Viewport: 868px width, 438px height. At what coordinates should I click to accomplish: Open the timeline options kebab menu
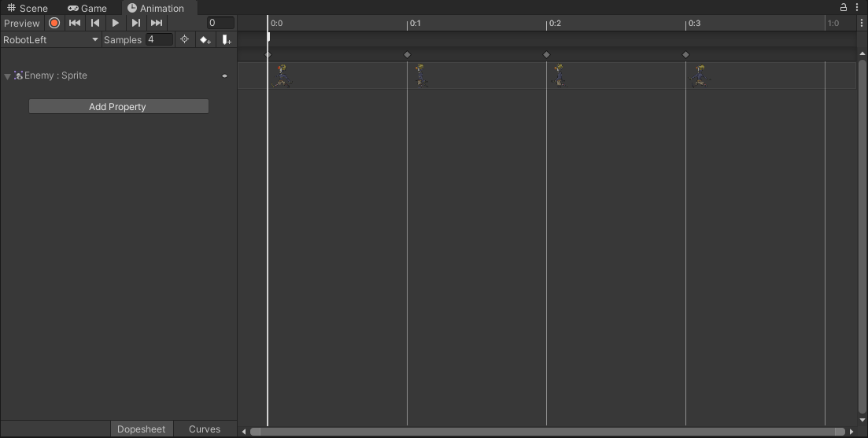point(862,24)
